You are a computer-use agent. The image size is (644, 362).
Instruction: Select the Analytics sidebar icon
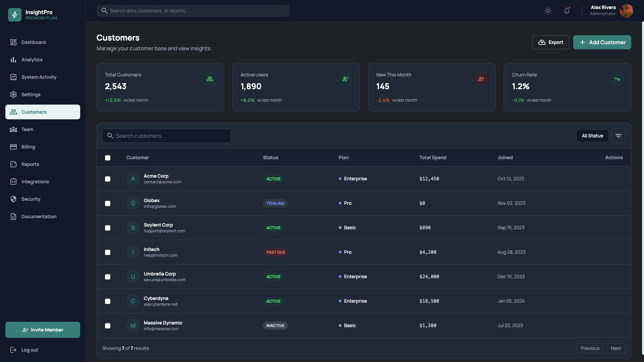click(x=13, y=60)
